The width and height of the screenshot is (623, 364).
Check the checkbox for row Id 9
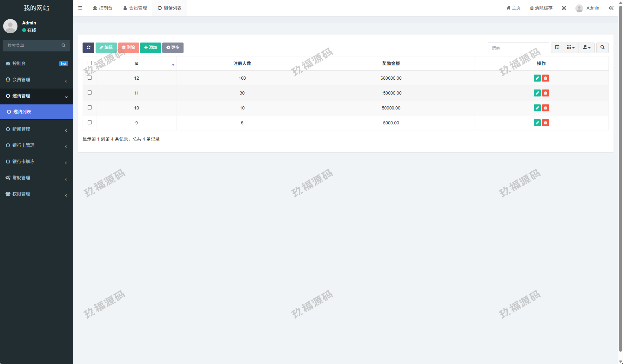pos(90,122)
